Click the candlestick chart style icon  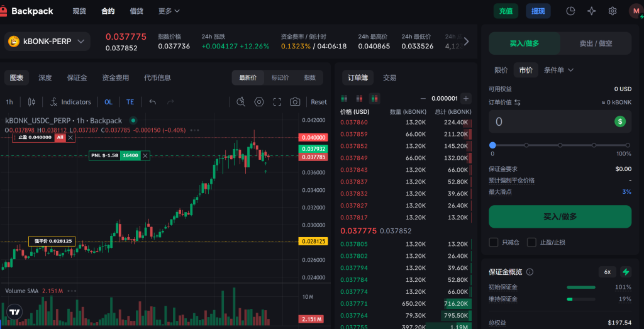pos(31,102)
